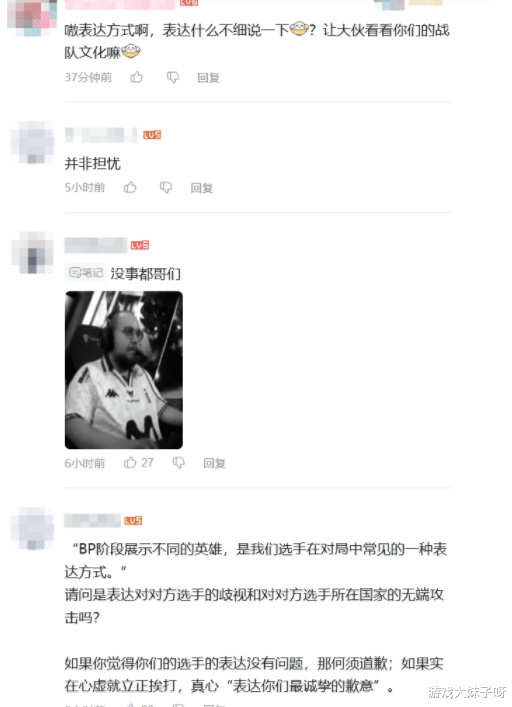Open username of 并非担忧 commenter
Image resolution: width=512 pixels, height=707 pixels.
point(101,135)
